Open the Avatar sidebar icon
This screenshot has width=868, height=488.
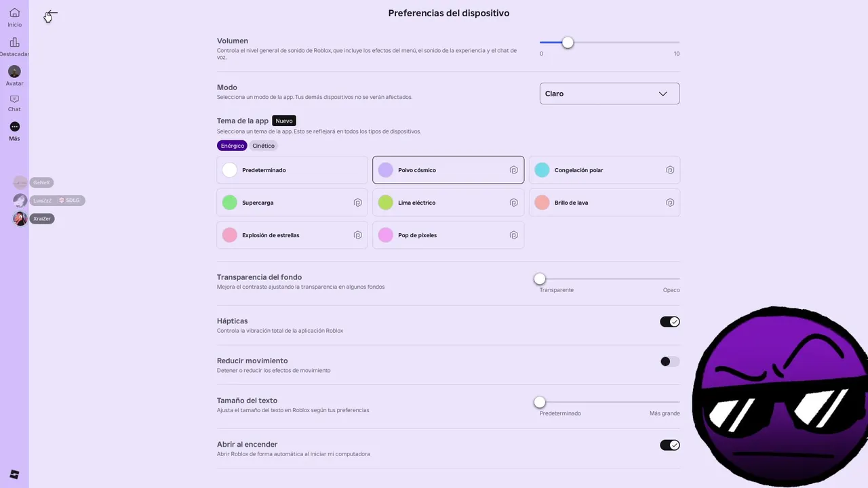pyautogui.click(x=14, y=71)
